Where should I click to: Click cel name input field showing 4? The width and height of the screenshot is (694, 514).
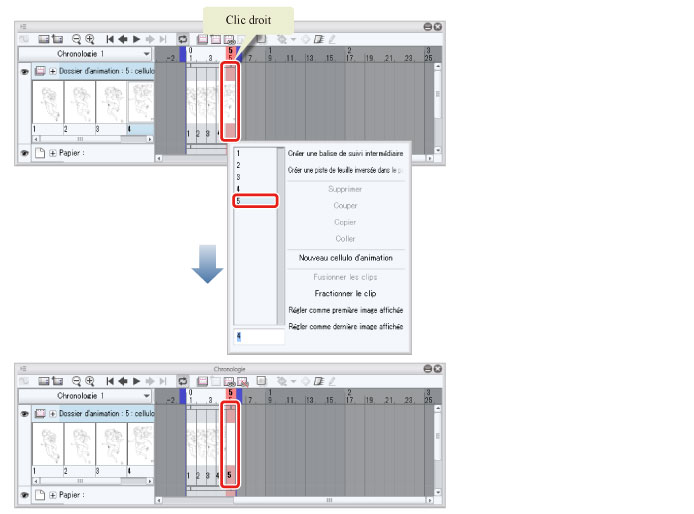click(259, 337)
